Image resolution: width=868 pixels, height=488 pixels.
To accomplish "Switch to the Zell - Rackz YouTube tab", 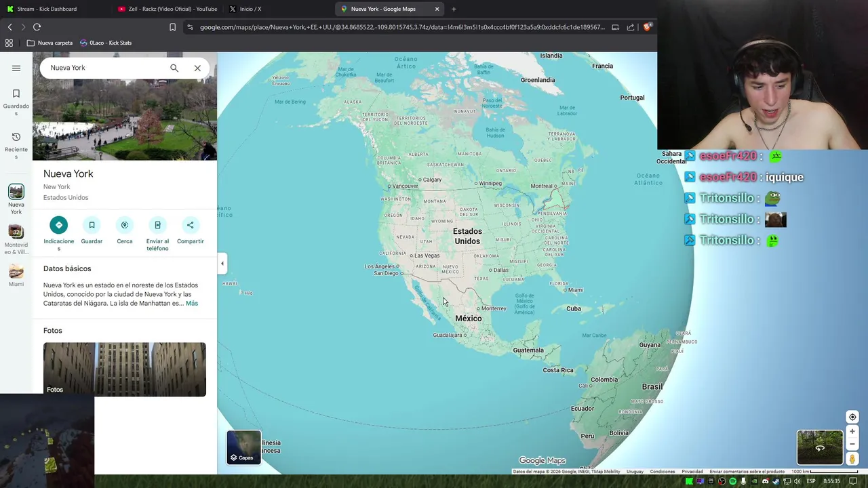I will [167, 9].
